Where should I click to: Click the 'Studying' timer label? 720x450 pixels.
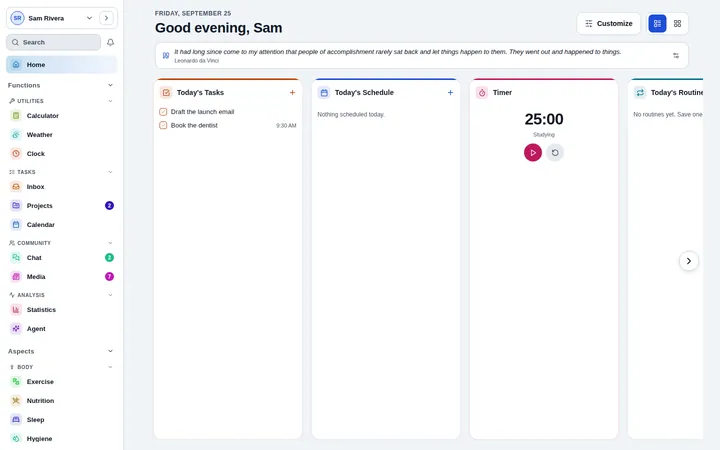click(x=544, y=135)
